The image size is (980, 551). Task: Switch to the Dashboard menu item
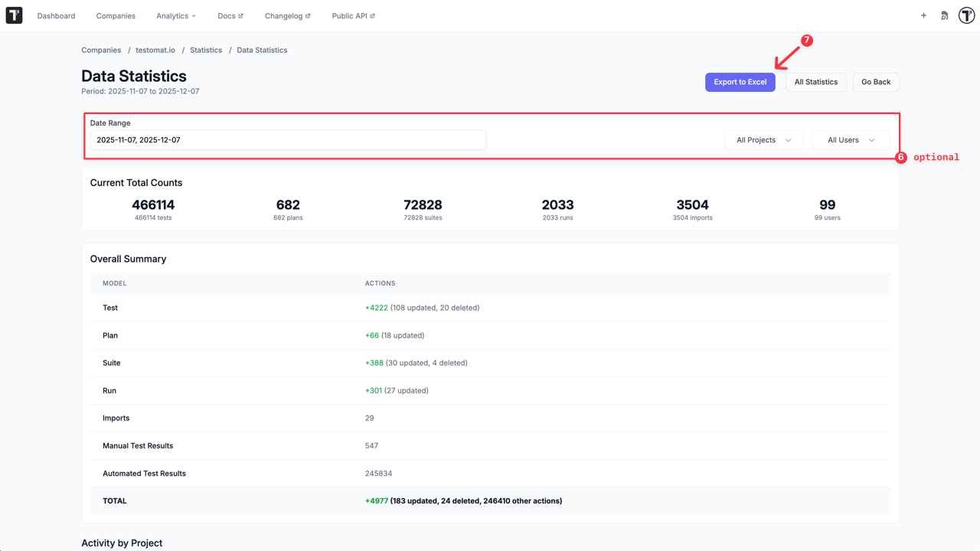pyautogui.click(x=56, y=15)
